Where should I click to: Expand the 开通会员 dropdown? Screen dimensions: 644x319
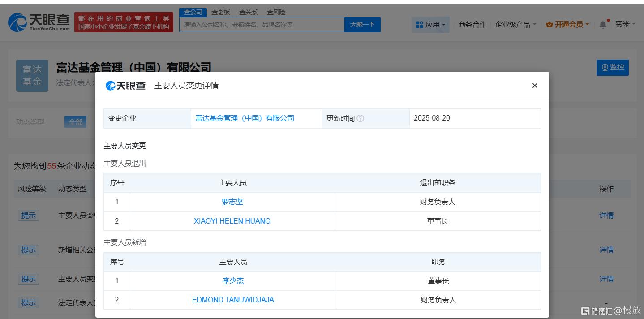pos(567,25)
